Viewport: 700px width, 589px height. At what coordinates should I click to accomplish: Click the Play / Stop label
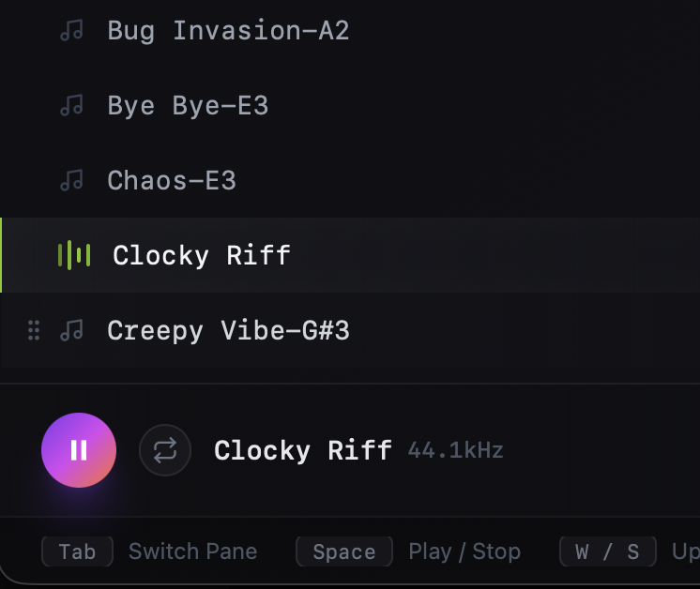pyautogui.click(x=464, y=551)
